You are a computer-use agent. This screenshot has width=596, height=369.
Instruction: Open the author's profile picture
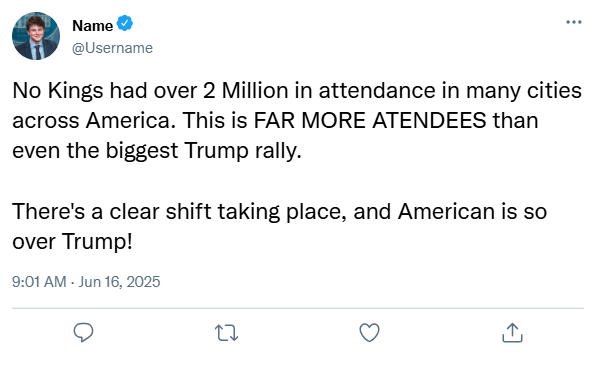[36, 36]
